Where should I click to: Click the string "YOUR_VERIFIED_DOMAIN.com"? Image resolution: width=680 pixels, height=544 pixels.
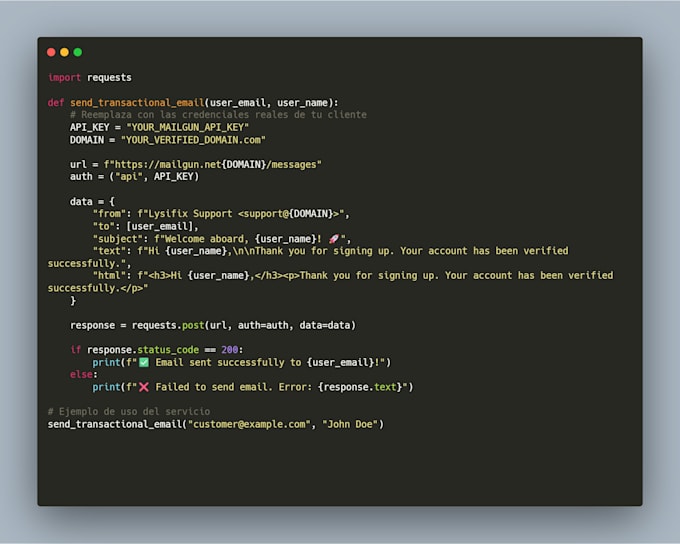[193, 140]
